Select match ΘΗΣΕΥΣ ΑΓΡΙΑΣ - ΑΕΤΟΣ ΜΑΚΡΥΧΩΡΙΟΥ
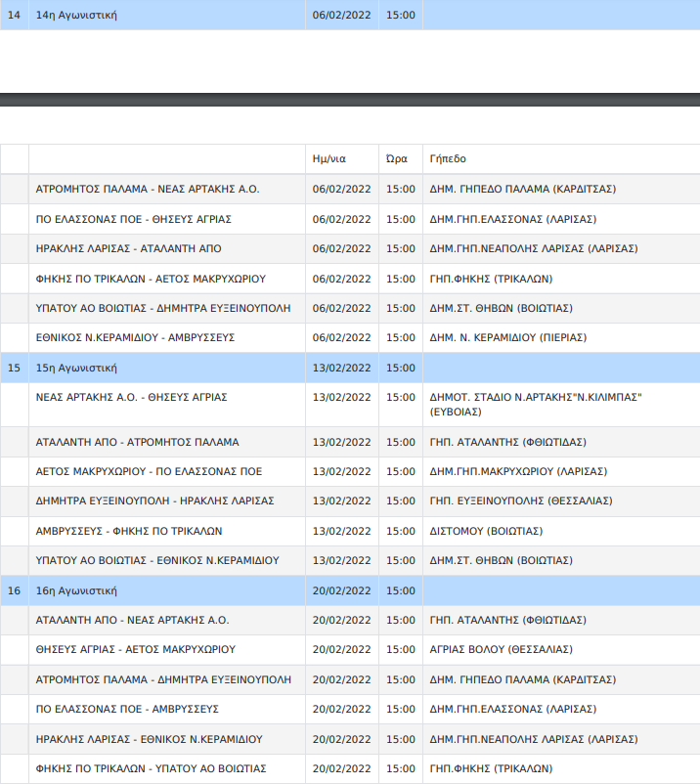 136,649
